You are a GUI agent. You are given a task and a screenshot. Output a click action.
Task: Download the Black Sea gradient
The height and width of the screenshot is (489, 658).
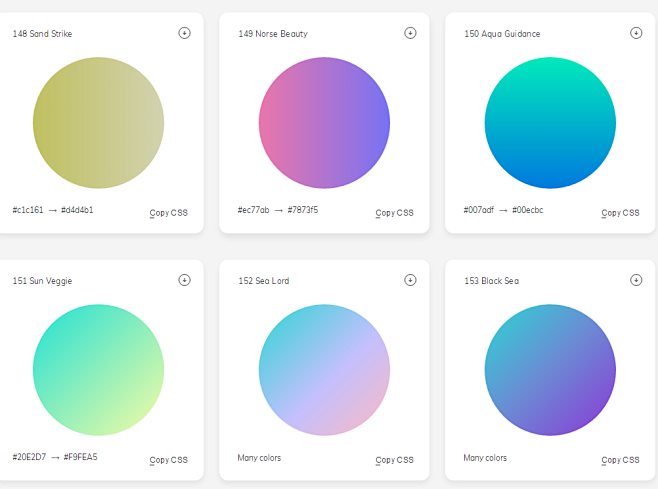[x=636, y=280]
